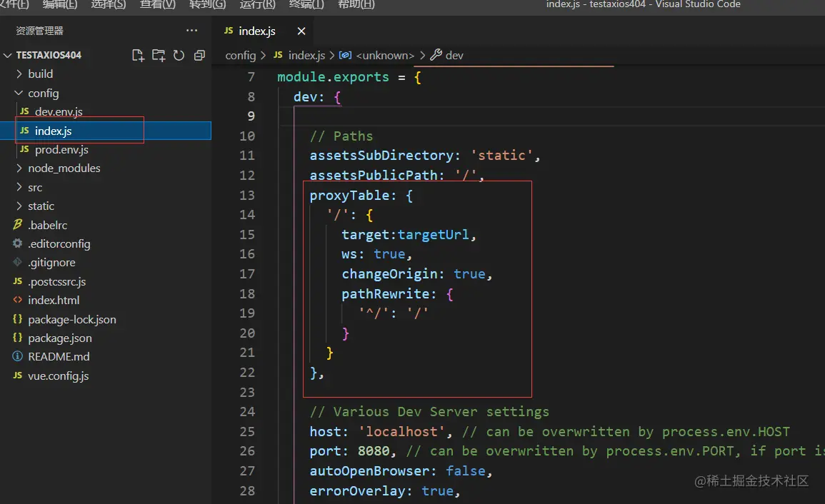Click the JS icon beside dev.env.js

pos(24,111)
